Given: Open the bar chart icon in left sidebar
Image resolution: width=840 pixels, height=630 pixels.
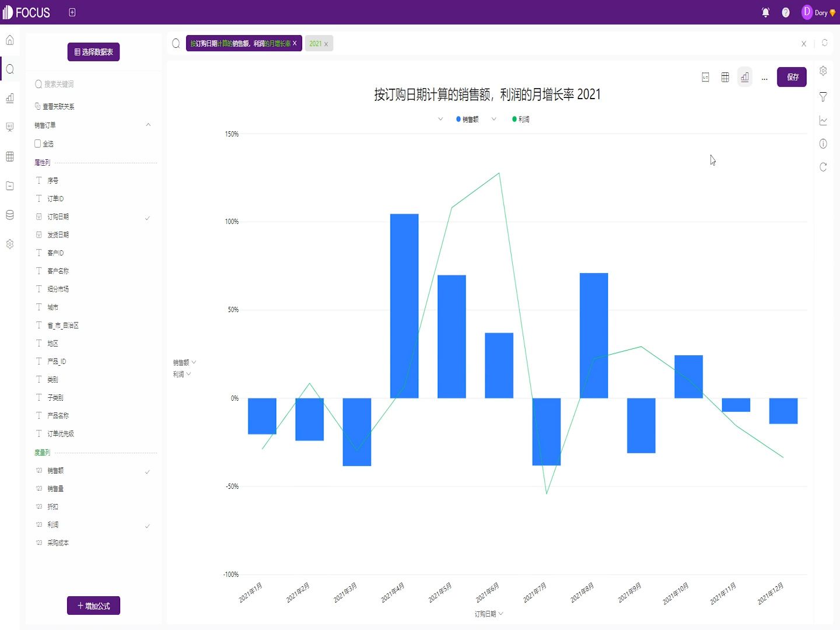Looking at the screenshot, I should click(10, 98).
